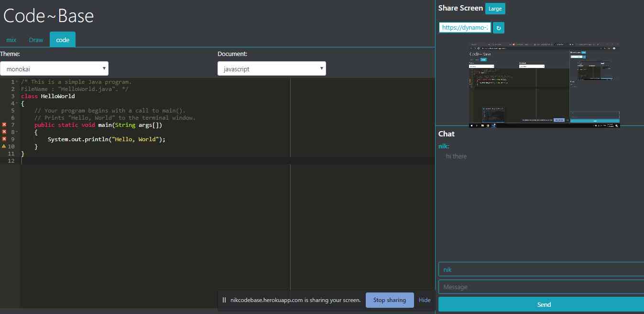Collapse the class body fold on line 4
644x314 pixels.
[18, 103]
